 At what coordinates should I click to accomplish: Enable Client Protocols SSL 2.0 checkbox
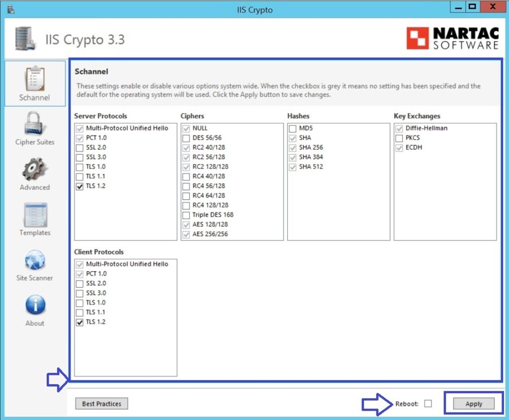(80, 284)
